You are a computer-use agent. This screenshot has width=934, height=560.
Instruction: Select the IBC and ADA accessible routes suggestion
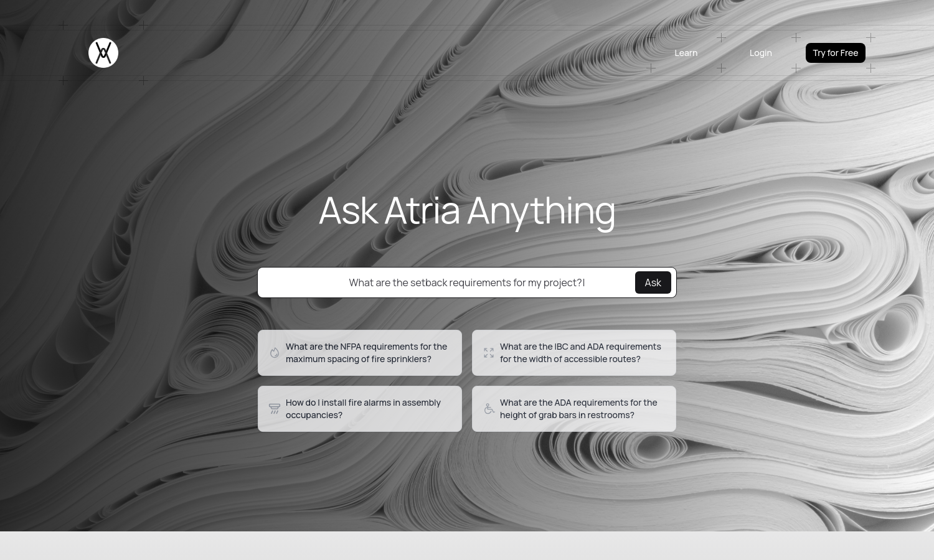click(x=574, y=353)
